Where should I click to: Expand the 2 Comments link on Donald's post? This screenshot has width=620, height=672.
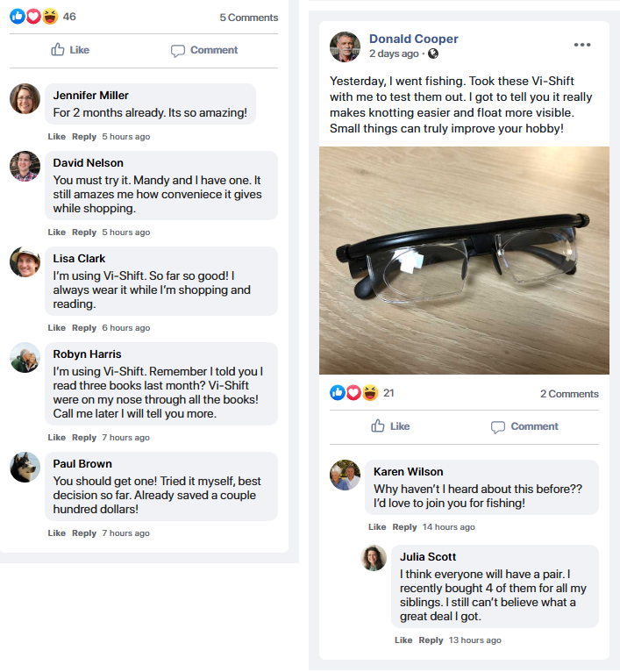tap(569, 394)
